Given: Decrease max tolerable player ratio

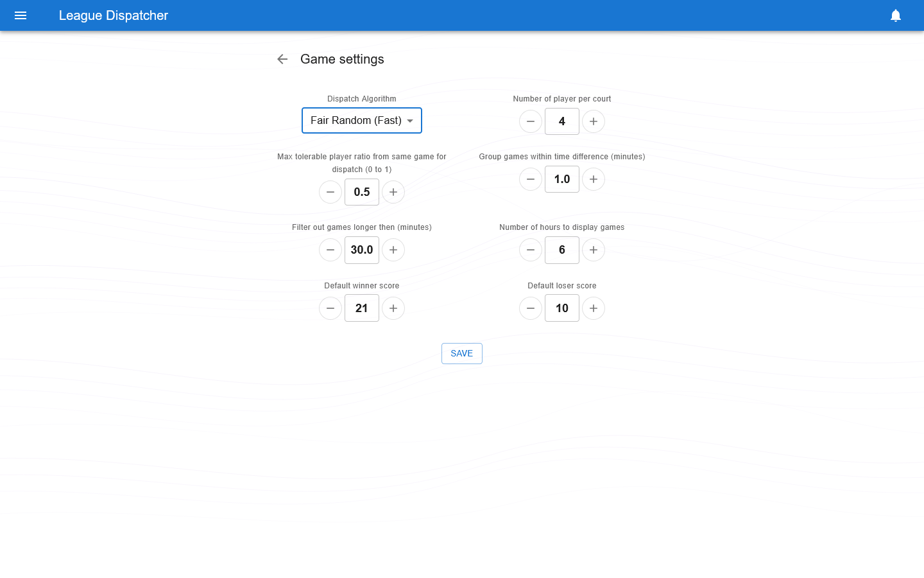Looking at the screenshot, I should click(330, 192).
